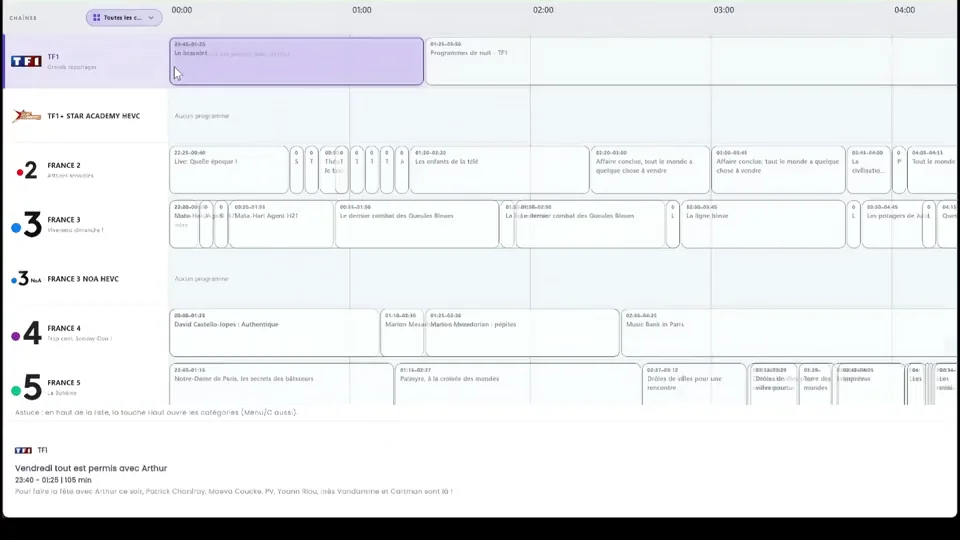
Task: Click the 03:00 time marker
Action: [724, 10]
